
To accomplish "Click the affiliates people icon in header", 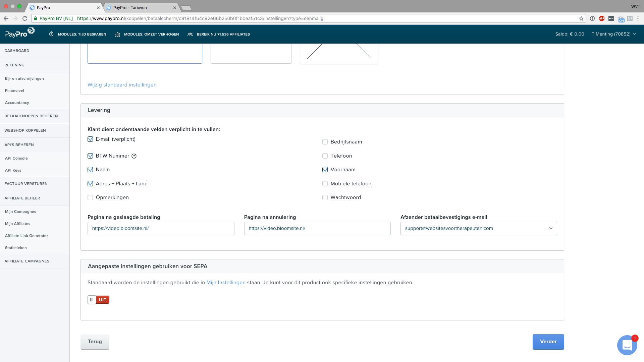I will pyautogui.click(x=190, y=34).
